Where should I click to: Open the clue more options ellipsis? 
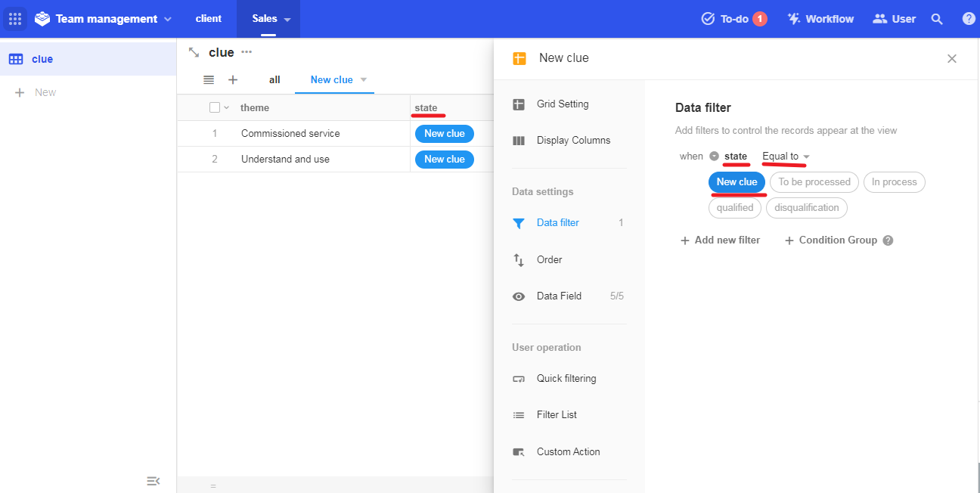pyautogui.click(x=247, y=52)
